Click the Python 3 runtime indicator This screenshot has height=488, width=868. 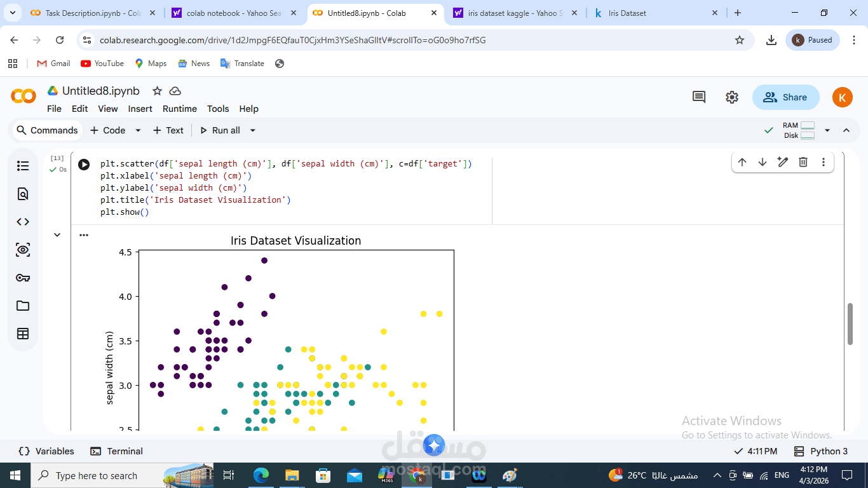[x=821, y=451]
